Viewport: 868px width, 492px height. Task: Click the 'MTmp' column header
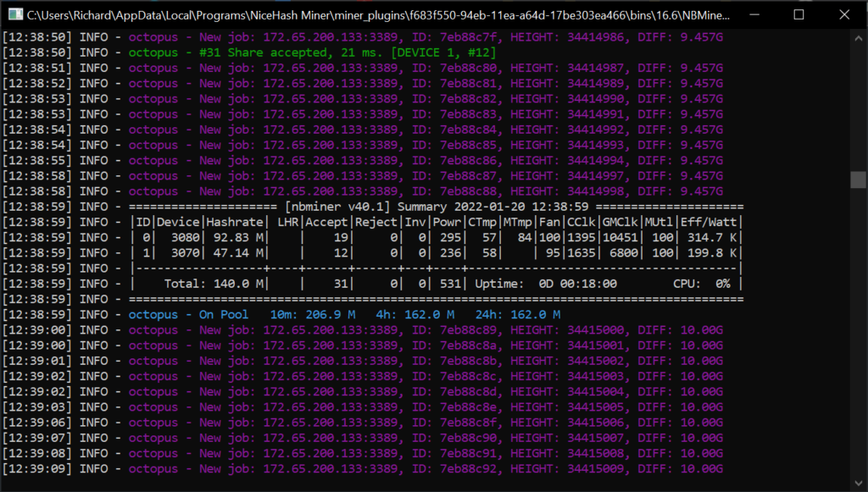click(x=518, y=222)
